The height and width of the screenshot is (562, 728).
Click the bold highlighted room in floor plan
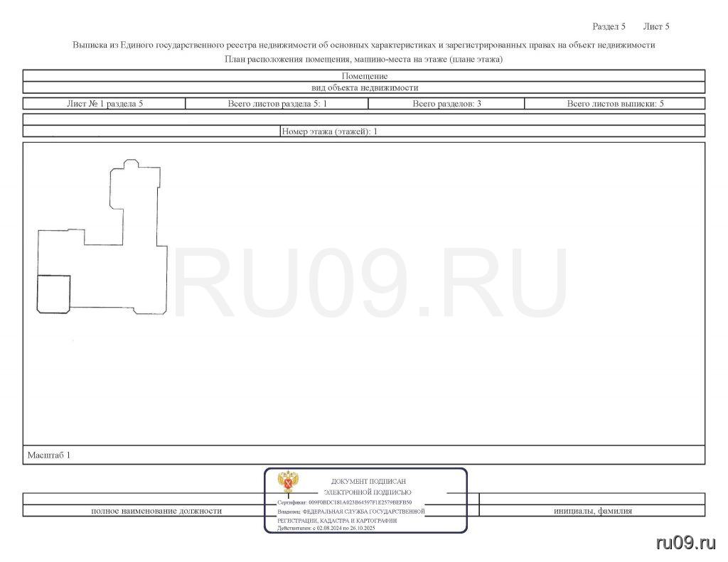pyautogui.click(x=54, y=293)
